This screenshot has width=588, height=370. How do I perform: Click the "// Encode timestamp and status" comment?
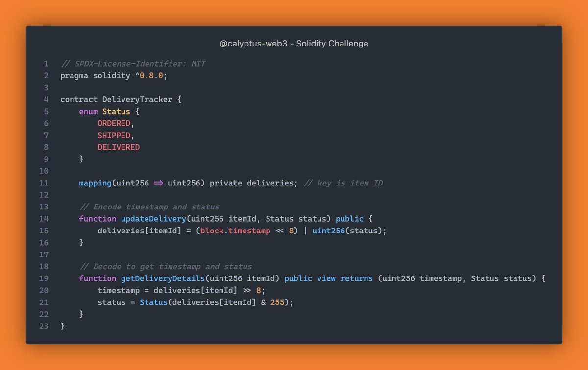[x=149, y=207]
